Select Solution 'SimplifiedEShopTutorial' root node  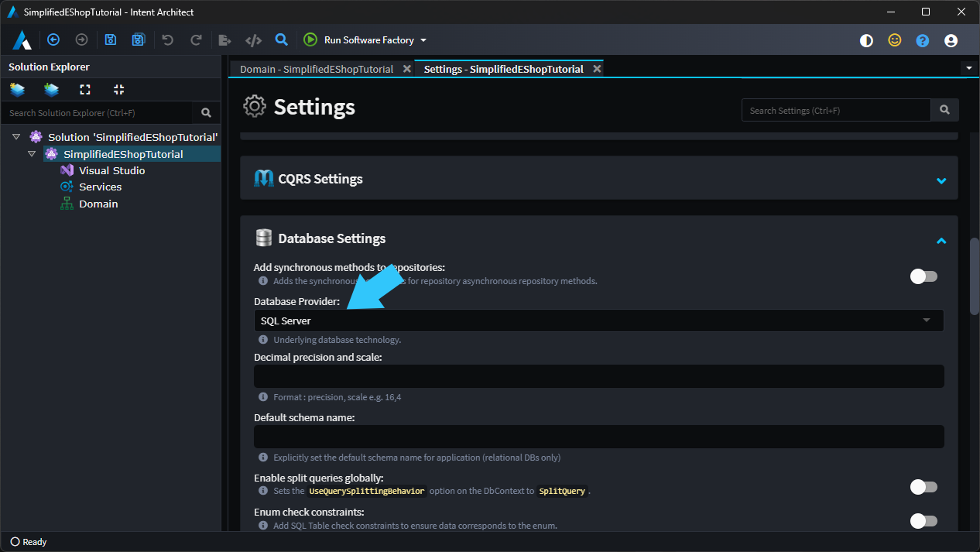click(x=132, y=137)
